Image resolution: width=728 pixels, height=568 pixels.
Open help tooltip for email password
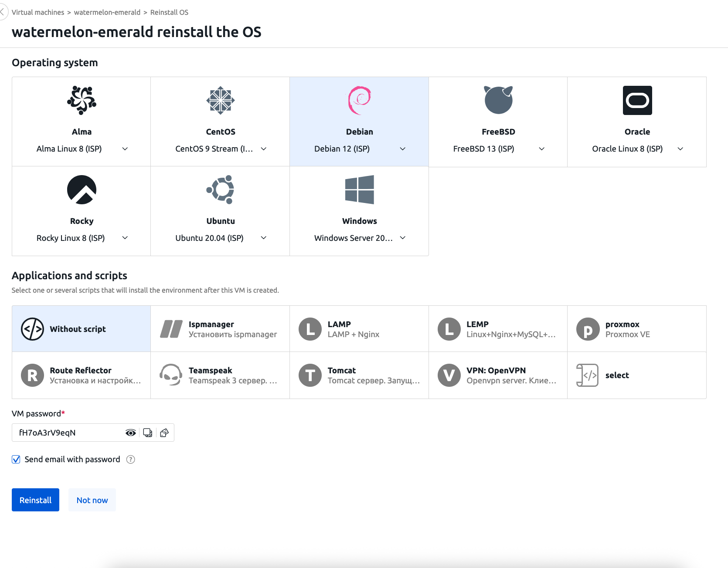click(x=130, y=460)
